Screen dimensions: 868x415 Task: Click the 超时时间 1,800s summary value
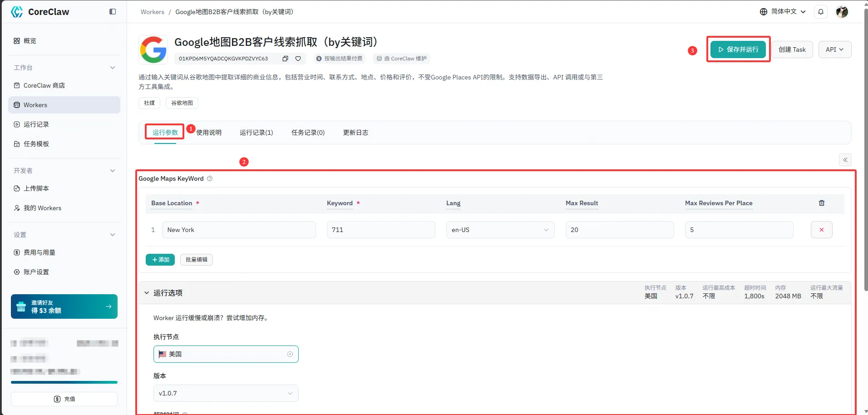[x=754, y=296]
